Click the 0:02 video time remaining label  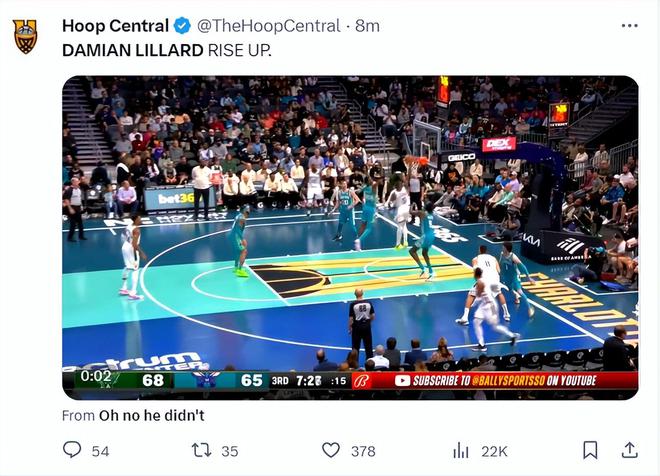point(97,377)
